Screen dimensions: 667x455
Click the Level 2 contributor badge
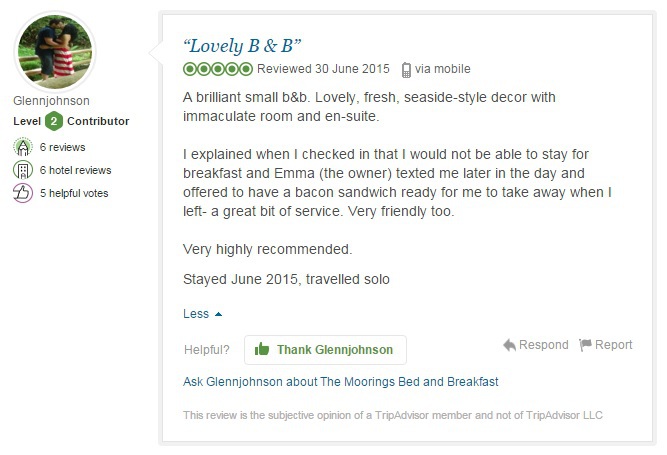pos(54,122)
